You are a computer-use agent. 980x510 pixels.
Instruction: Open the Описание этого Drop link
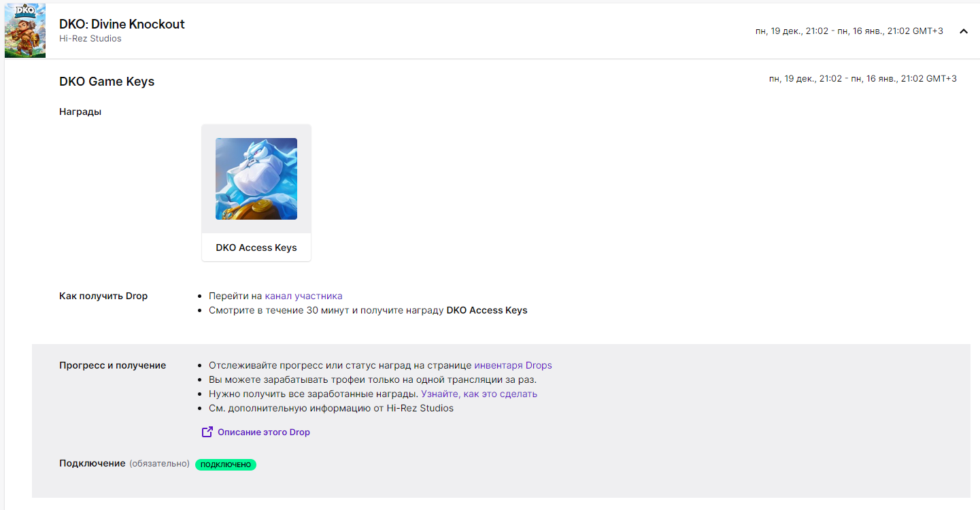[264, 432]
